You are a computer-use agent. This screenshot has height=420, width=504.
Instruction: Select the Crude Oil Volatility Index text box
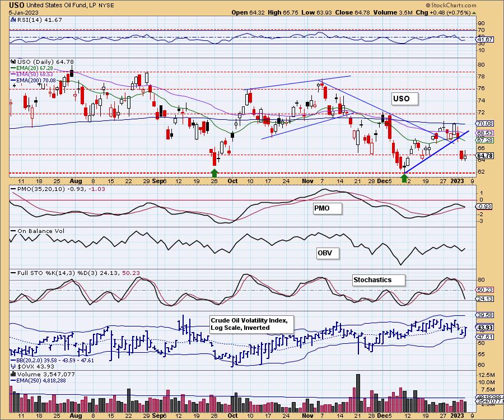(251, 324)
